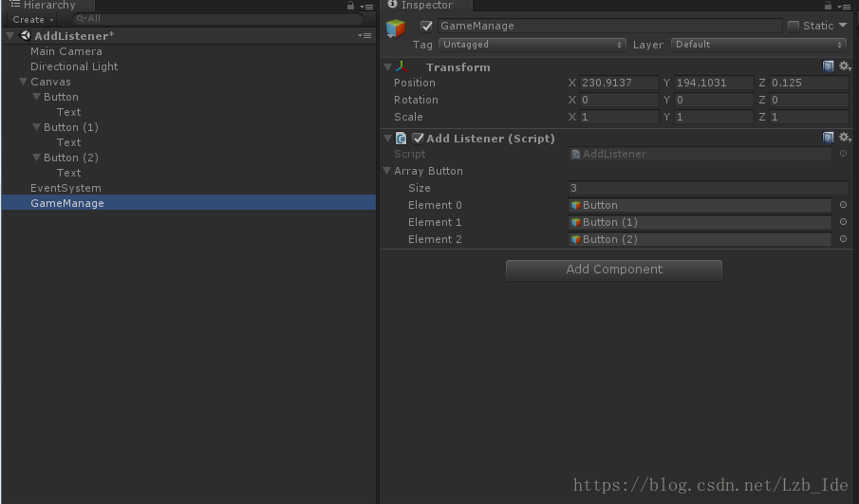Viewport: 859px width, 504px height.
Task: Select EventSystem in Hierarchy
Action: pos(65,188)
